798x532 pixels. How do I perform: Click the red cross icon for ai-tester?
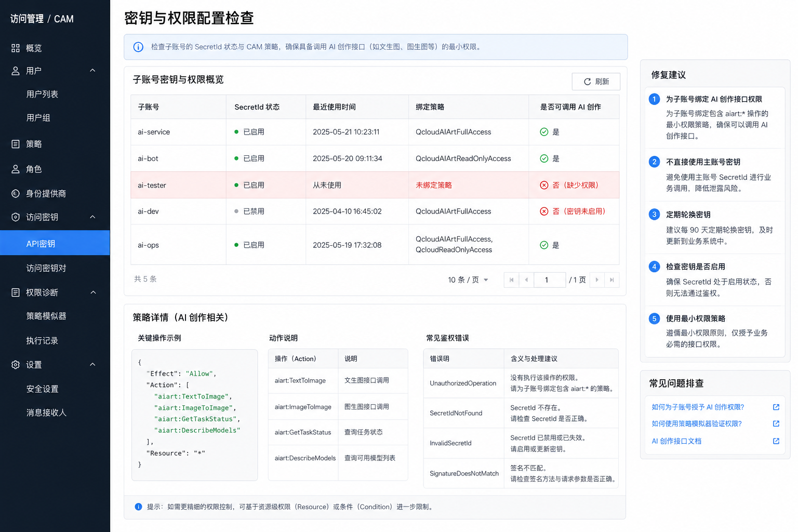(544, 185)
